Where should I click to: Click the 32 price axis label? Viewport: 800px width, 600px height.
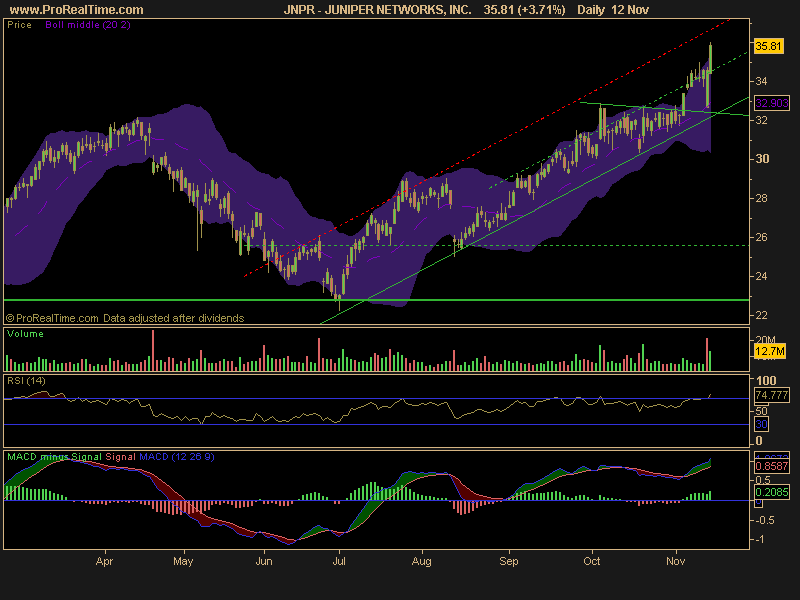pos(761,120)
